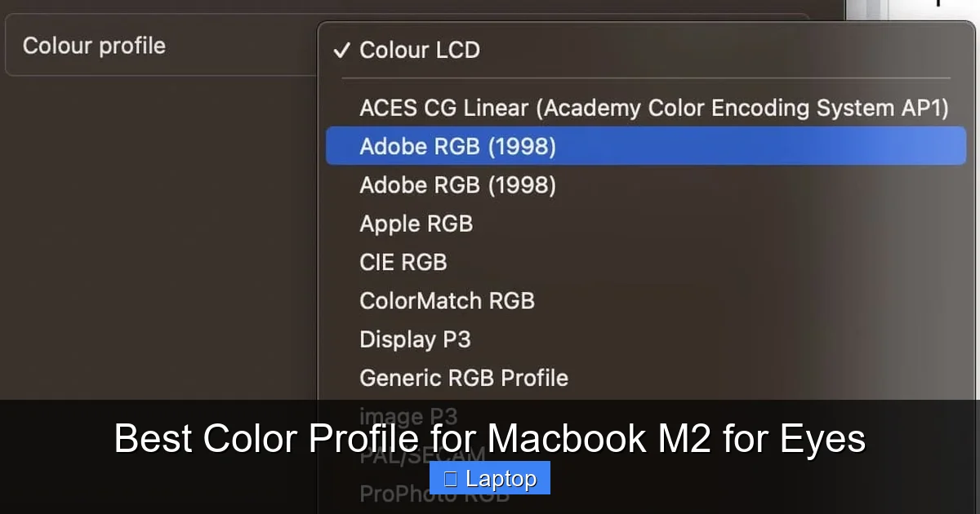Select Generic RGB Profile

tap(463, 377)
